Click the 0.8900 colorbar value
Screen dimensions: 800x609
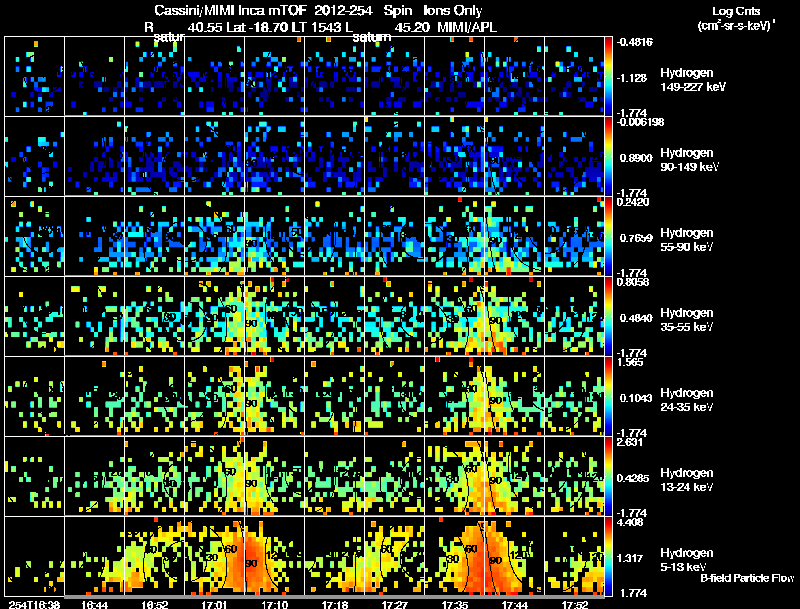pos(636,158)
